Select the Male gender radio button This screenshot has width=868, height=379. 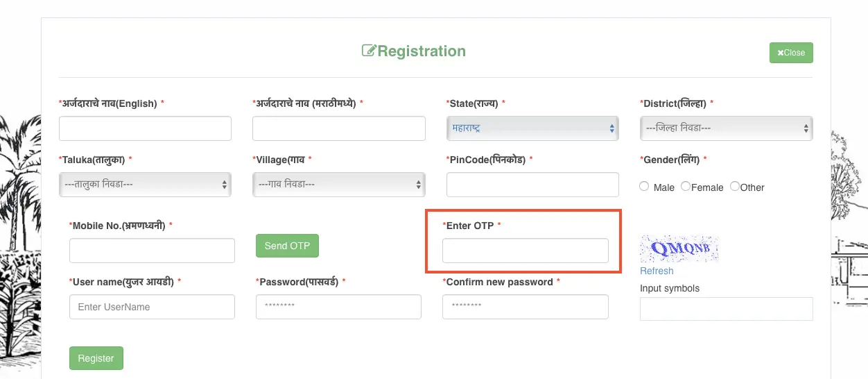pos(645,187)
